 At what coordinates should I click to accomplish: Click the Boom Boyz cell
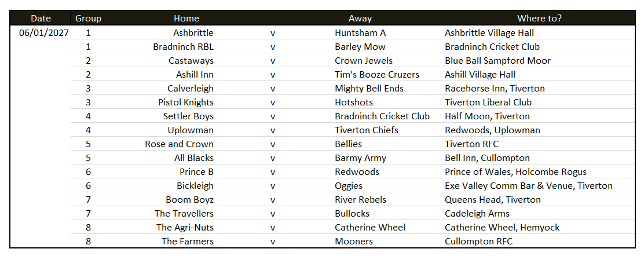click(x=190, y=200)
